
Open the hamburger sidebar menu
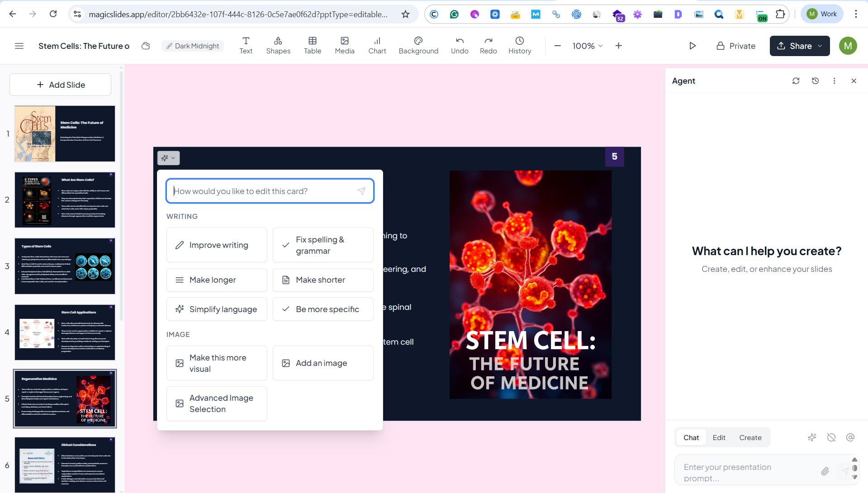click(19, 46)
